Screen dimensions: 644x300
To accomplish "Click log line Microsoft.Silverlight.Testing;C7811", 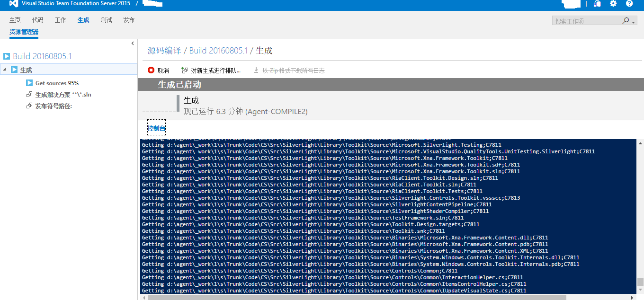I will point(322,145).
